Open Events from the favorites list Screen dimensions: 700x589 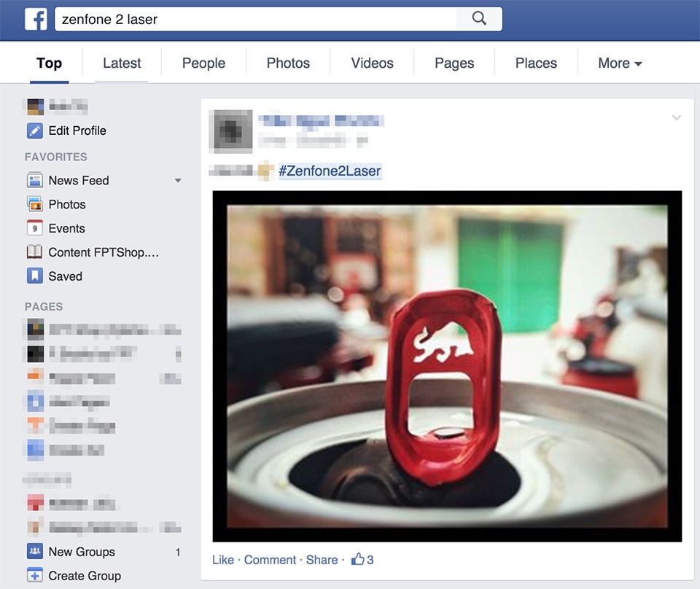tap(67, 228)
